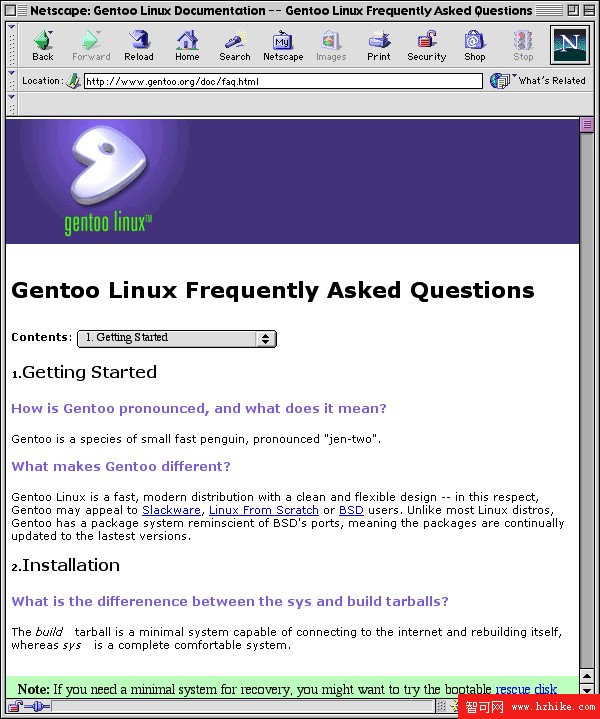Click the 'Gentoo Linux Frequently Asked Questions' title

point(273,290)
